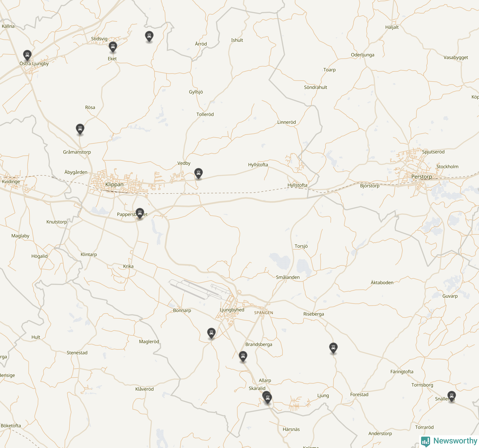
Task: Click the car marker southwest of Ljungbyhed
Action: [211, 333]
